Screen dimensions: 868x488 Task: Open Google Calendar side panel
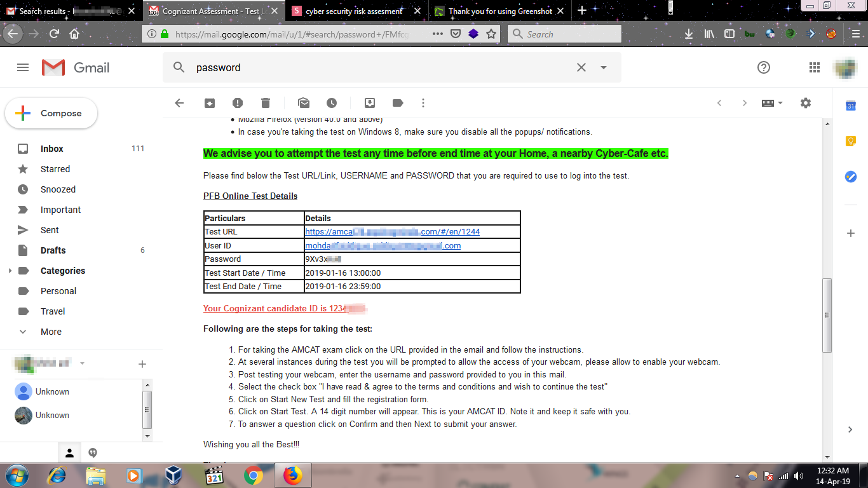(851, 106)
